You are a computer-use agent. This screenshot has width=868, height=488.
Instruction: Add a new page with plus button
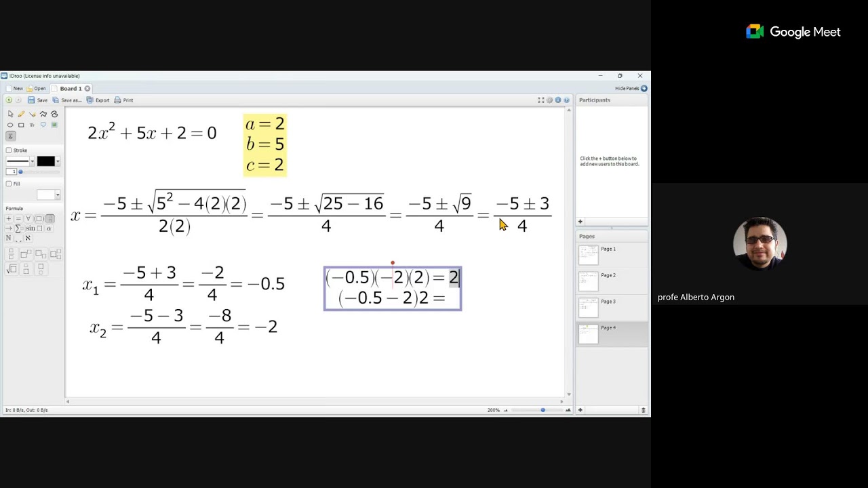(x=580, y=410)
